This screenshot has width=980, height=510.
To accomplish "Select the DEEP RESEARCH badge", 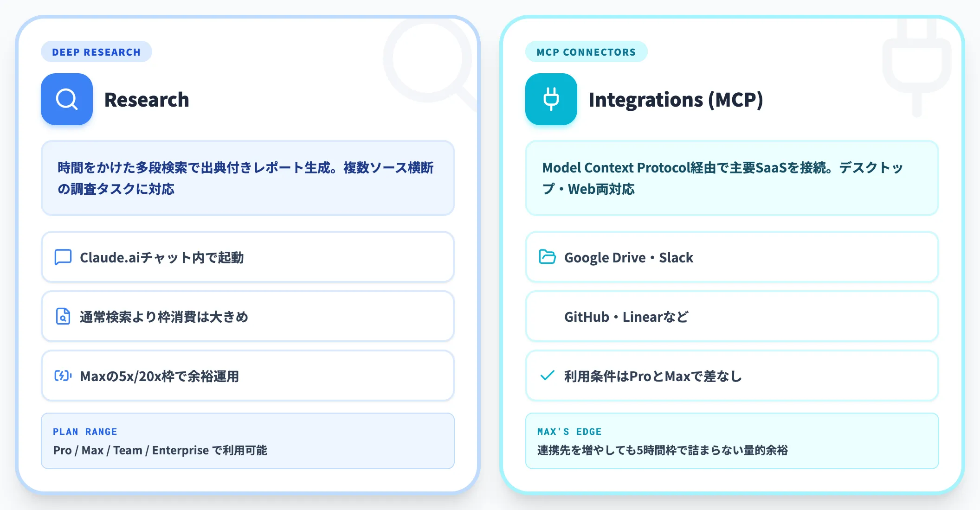I will point(97,52).
